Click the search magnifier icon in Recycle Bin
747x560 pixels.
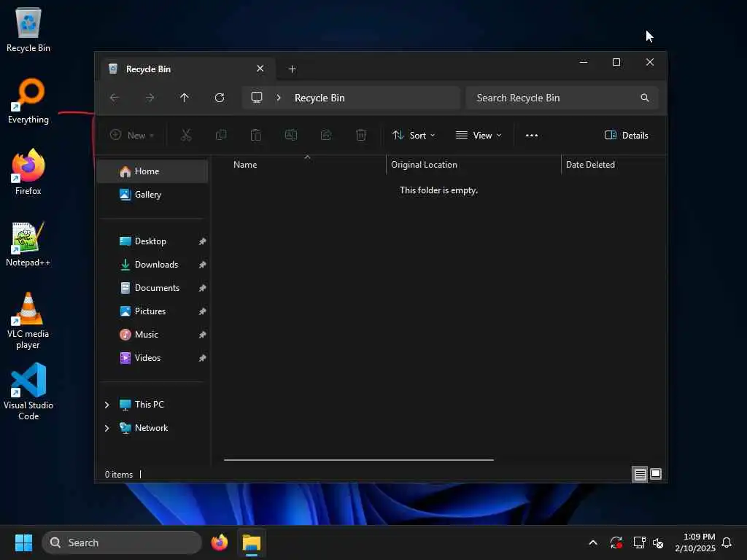tap(645, 98)
